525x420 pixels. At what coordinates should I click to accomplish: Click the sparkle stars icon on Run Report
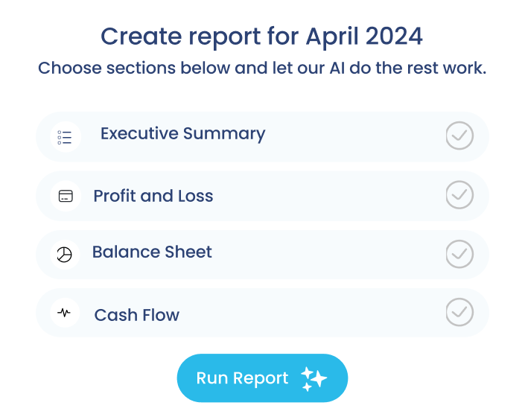click(314, 379)
